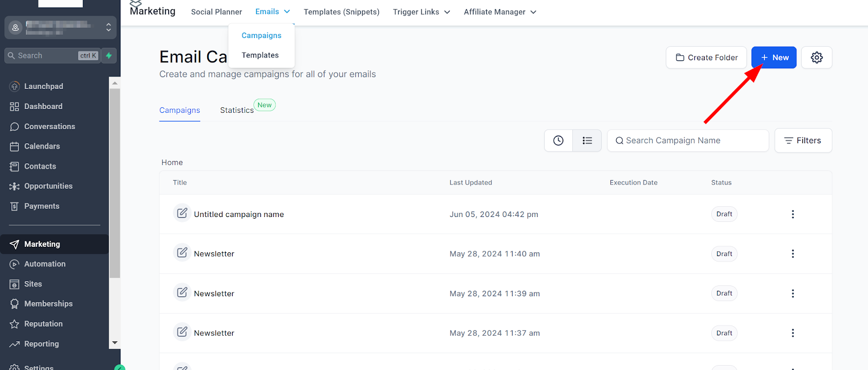Open actions menu for Newsletter 11:37 am
This screenshot has height=370, width=868.
pos(793,333)
